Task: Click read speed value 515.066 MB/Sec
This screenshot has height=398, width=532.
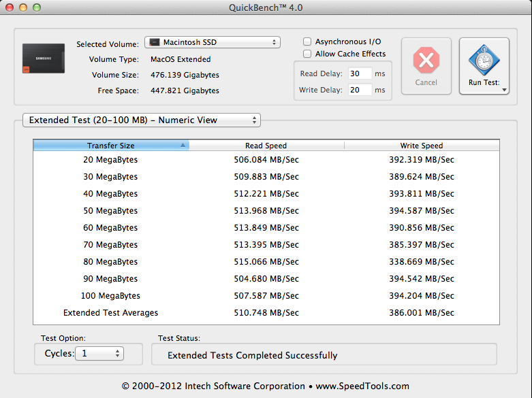Action: coord(266,262)
